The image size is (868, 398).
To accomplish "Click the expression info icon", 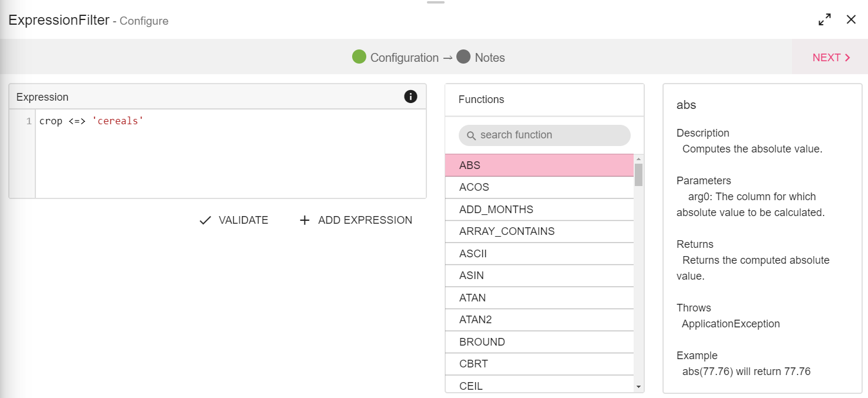I will pyautogui.click(x=410, y=97).
